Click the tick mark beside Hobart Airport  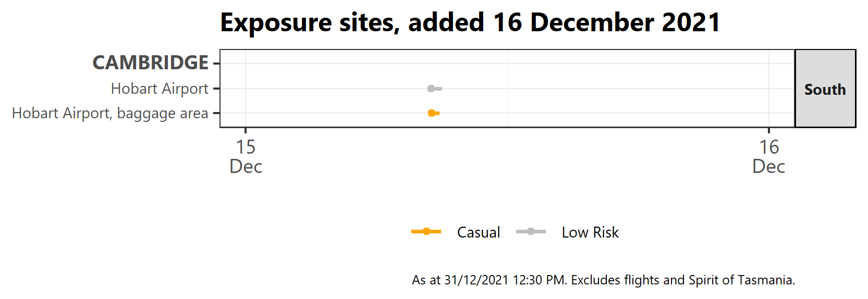click(216, 89)
